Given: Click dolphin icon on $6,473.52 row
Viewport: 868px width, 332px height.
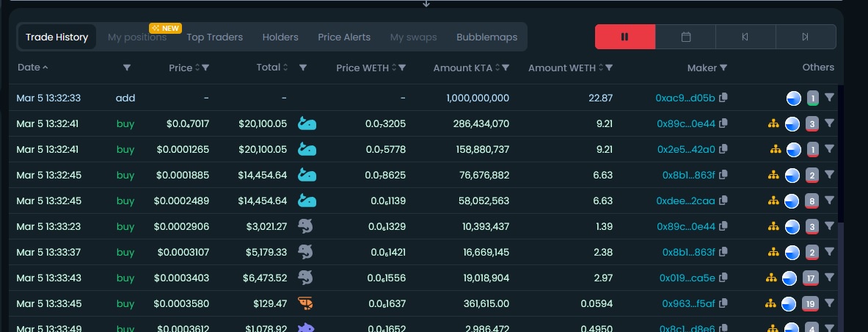Looking at the screenshot, I should click(305, 278).
